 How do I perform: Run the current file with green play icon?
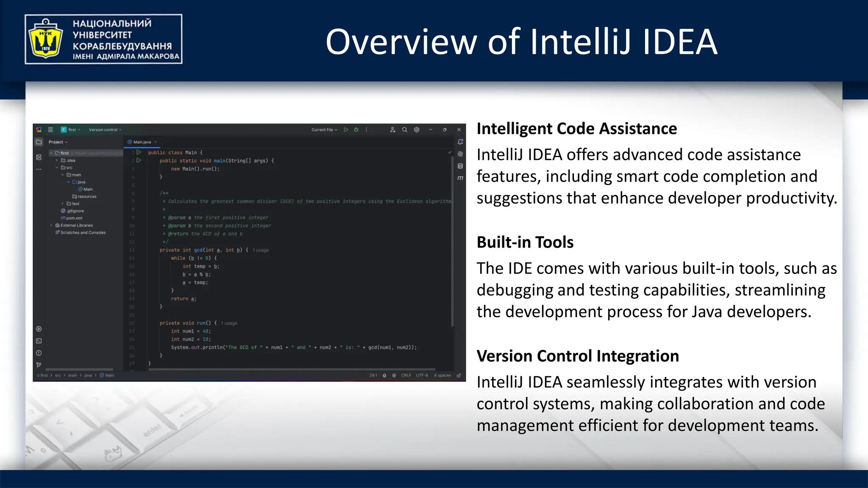point(346,130)
